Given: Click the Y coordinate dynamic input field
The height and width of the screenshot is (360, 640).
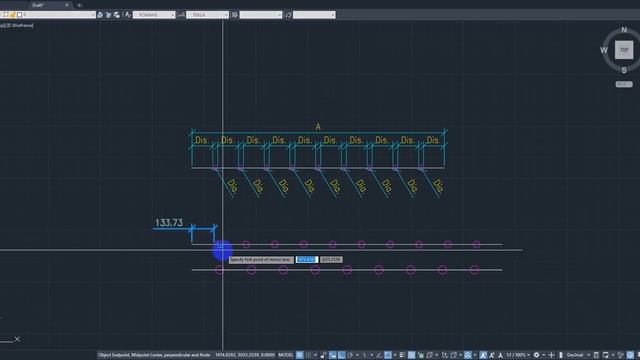Looking at the screenshot, I should [331, 260].
